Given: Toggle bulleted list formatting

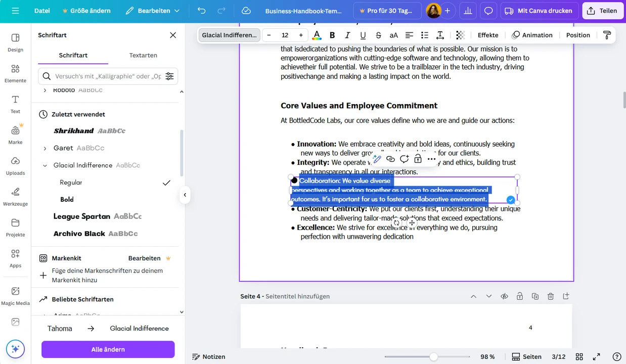Looking at the screenshot, I should tap(425, 35).
